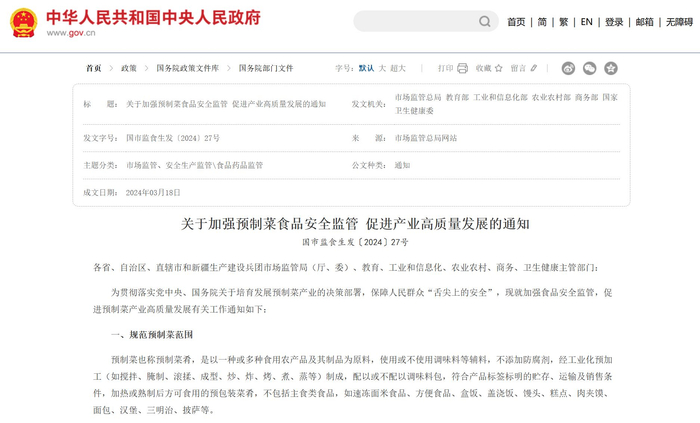This screenshot has width=700, height=423.
Task: Go to 首页 breadcrumb
Action: tap(94, 68)
